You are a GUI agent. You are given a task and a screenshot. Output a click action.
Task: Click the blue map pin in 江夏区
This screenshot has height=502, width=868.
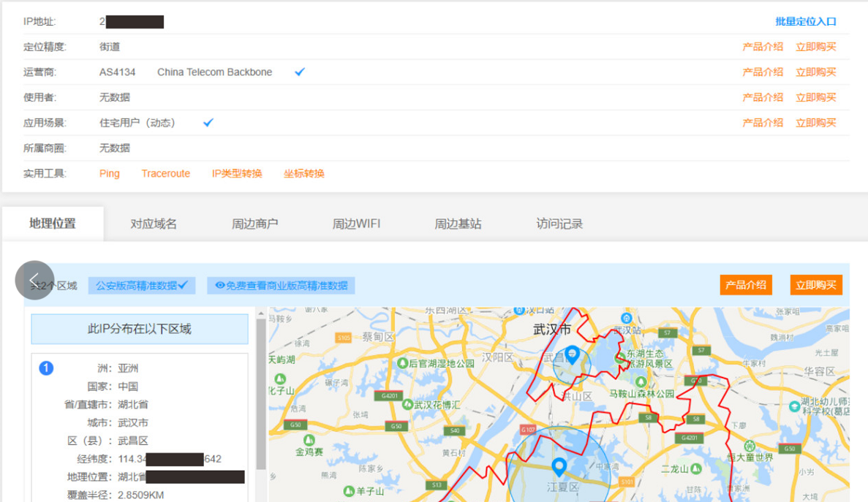[x=559, y=466]
